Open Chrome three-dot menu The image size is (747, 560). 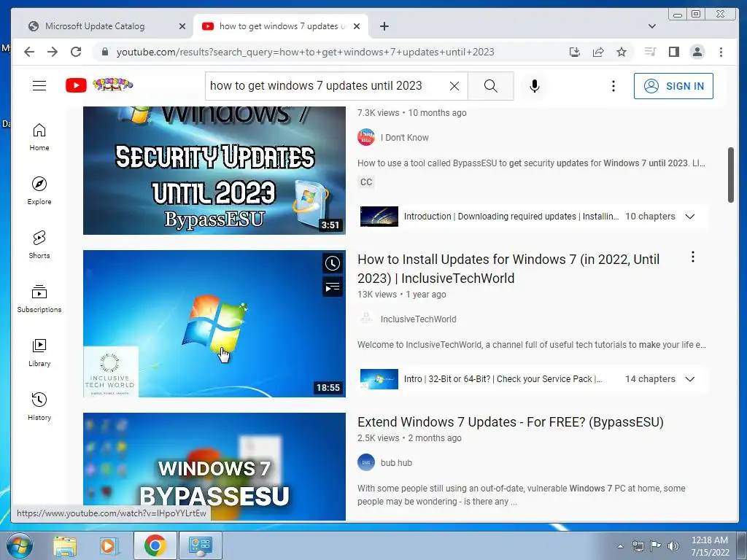(x=721, y=52)
